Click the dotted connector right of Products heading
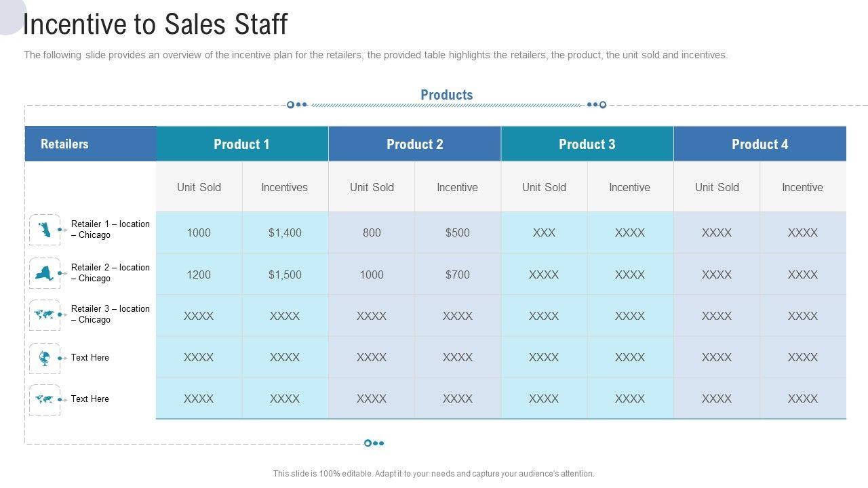 click(x=596, y=104)
